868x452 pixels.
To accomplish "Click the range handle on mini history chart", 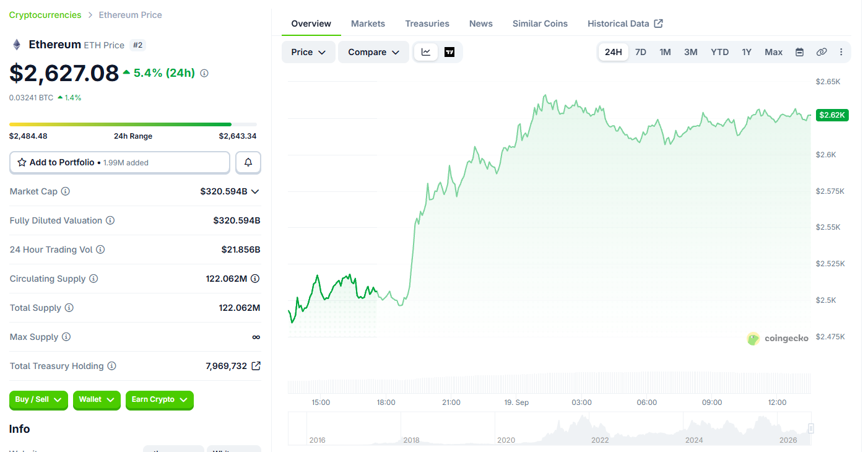I will point(811,428).
